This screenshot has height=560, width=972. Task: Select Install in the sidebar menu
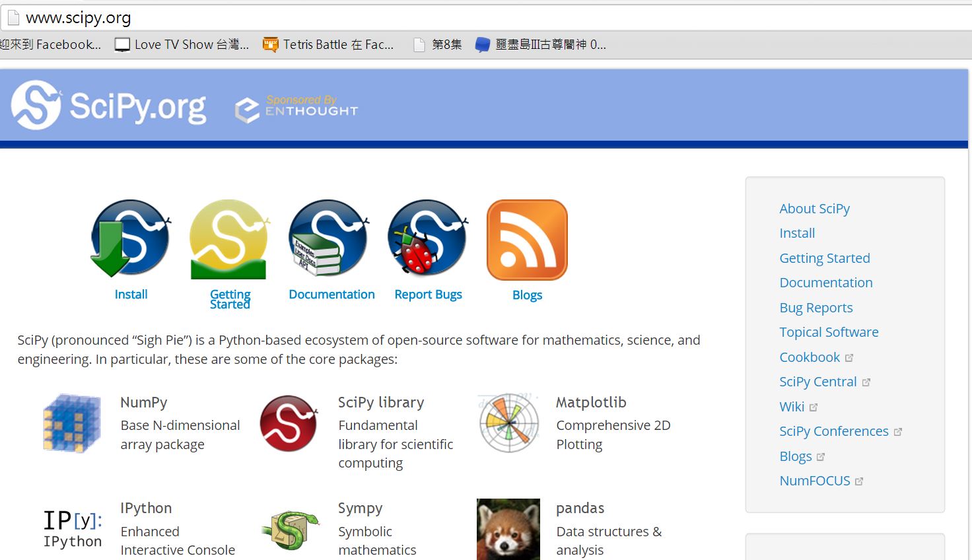pyautogui.click(x=797, y=233)
